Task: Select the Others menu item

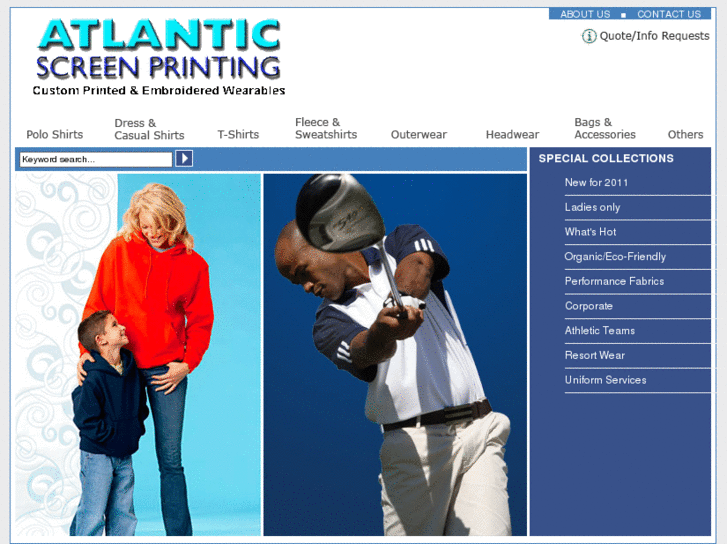Action: 685,135
